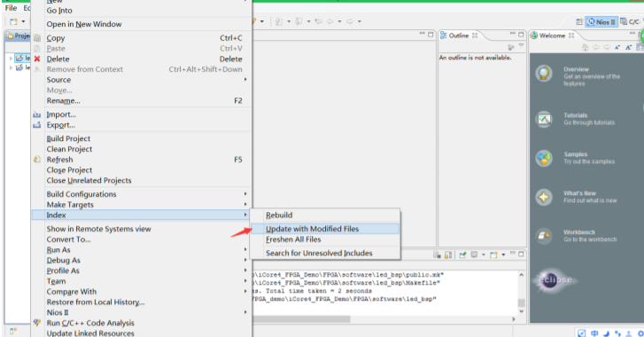The height and width of the screenshot is (337, 644).
Task: Expand Build Configurations submenu
Action: pos(245,194)
